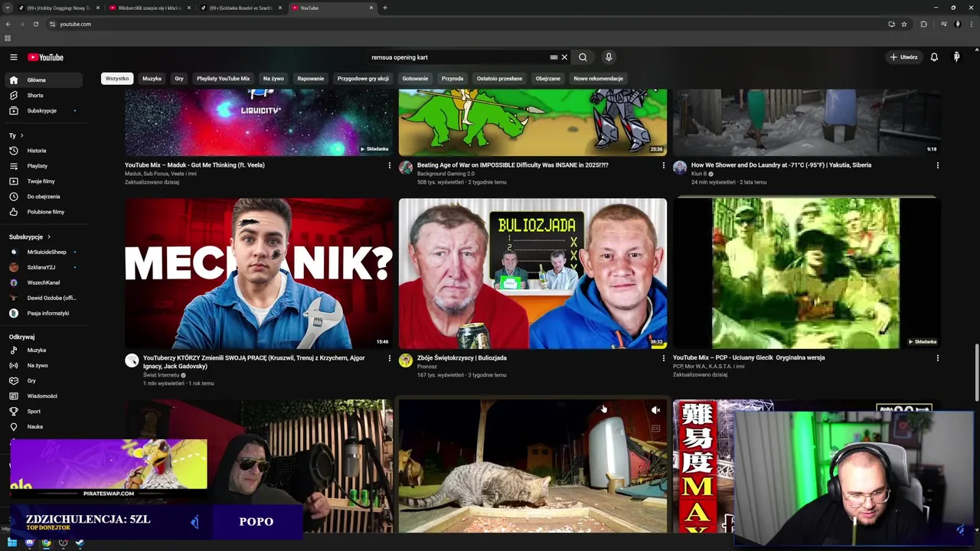980x551 pixels.
Task: Click the YouTube logo
Action: 45,57
